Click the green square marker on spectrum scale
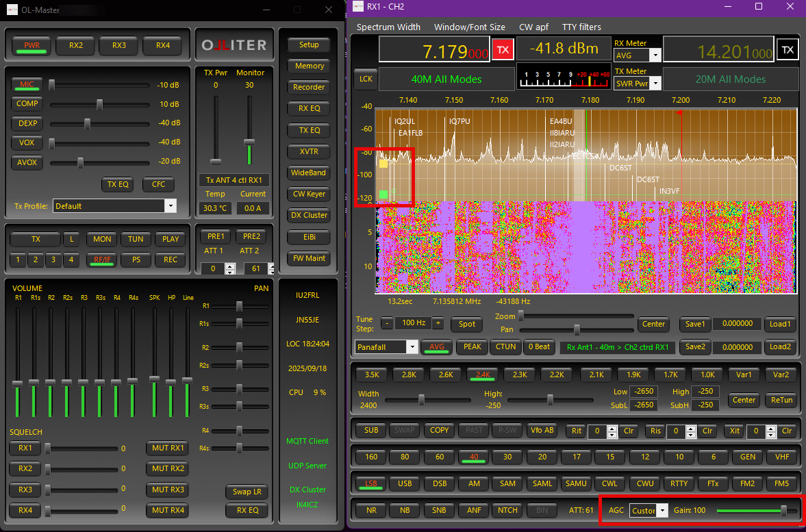The width and height of the screenshot is (806, 532). [x=383, y=194]
